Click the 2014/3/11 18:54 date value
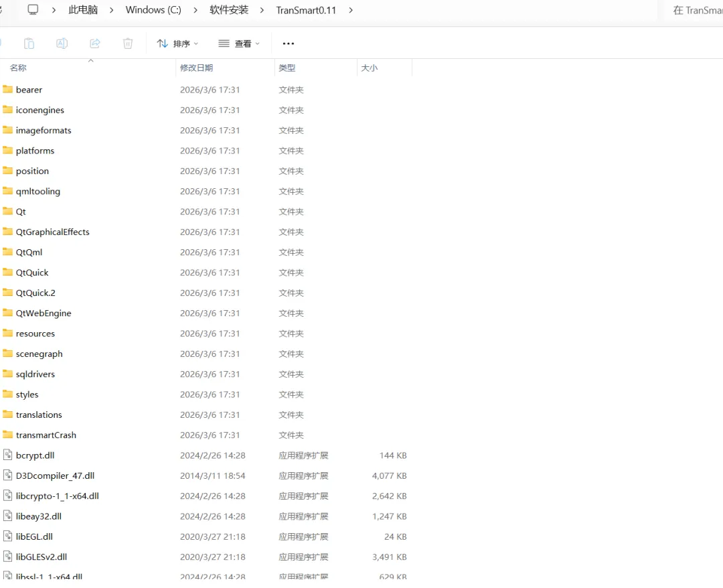Screen dimensions: 723x588 (x=213, y=476)
